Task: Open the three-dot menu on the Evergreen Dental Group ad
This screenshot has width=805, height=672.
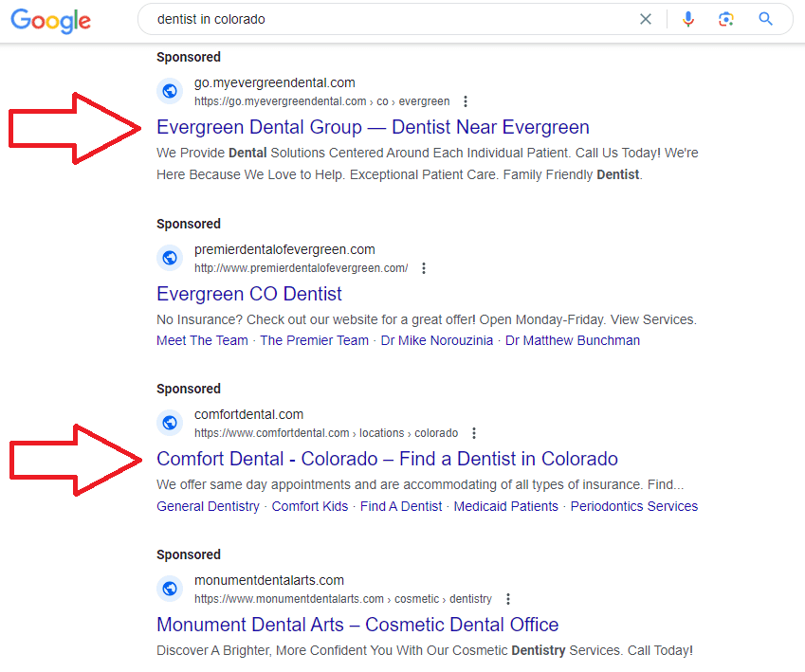Action: [x=465, y=100]
